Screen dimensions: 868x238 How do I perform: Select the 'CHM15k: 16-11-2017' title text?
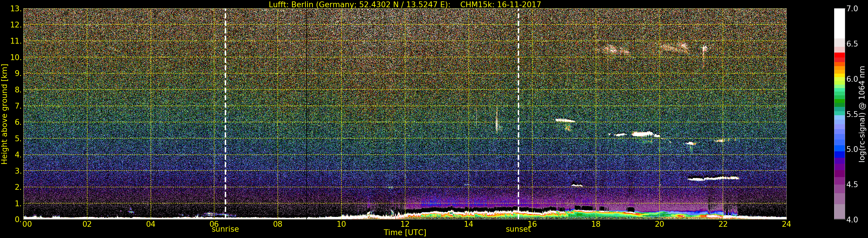500,4
